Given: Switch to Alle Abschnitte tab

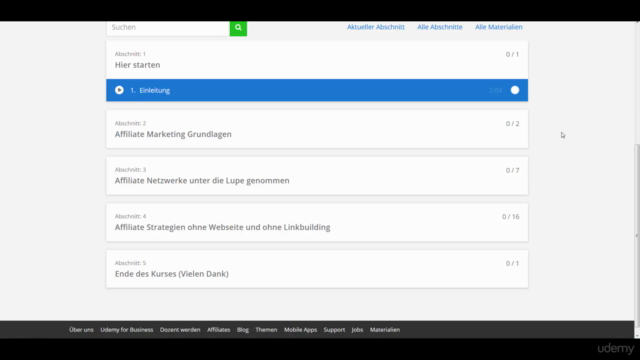Looking at the screenshot, I should click(440, 27).
